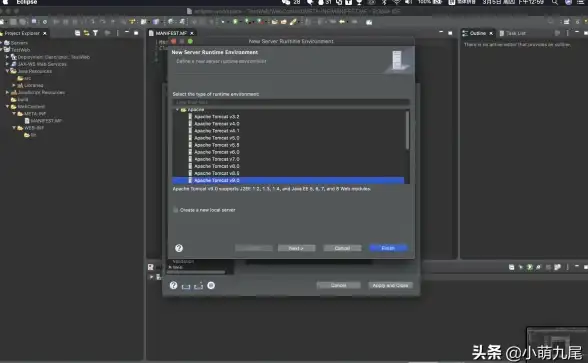Expand JAX-WS Web Services node
Viewport: 588px width, 363px height.
tap(7, 64)
